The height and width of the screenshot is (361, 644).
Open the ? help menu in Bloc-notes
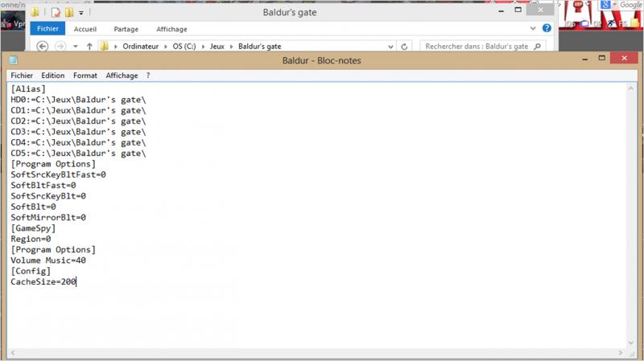(x=148, y=76)
